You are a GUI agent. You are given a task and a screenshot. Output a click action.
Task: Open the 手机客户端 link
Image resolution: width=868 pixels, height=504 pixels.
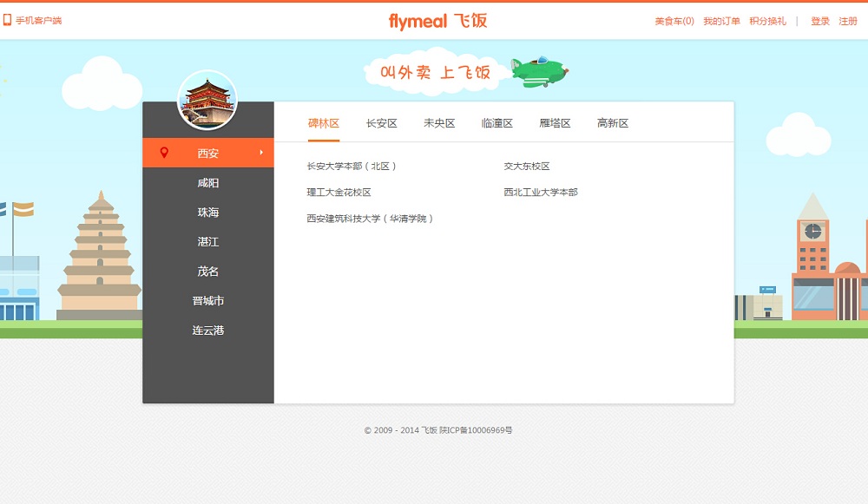click(38, 21)
